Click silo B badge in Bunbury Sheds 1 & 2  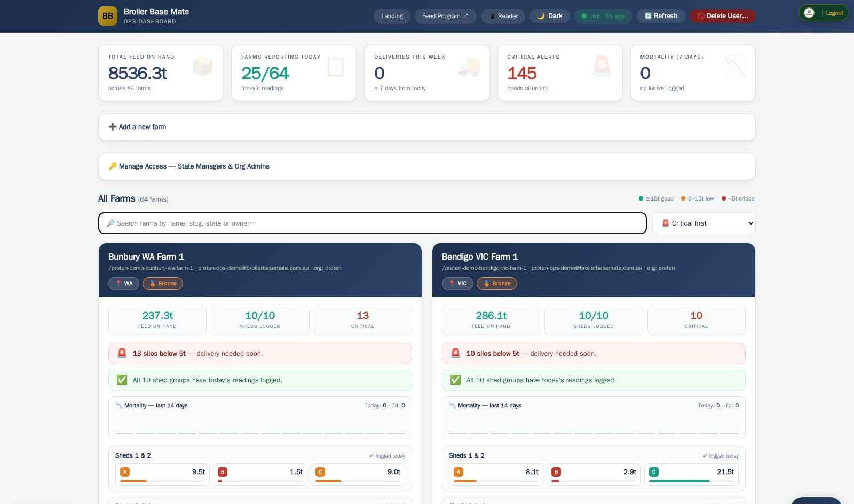point(223,472)
